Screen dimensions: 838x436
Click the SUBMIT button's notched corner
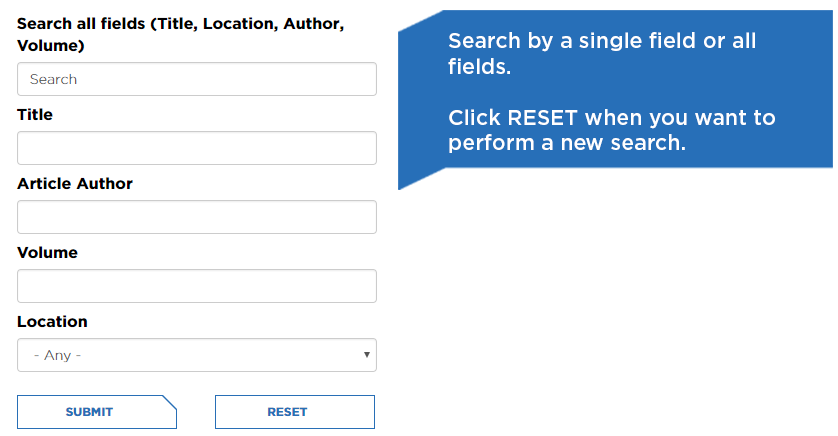(x=170, y=402)
